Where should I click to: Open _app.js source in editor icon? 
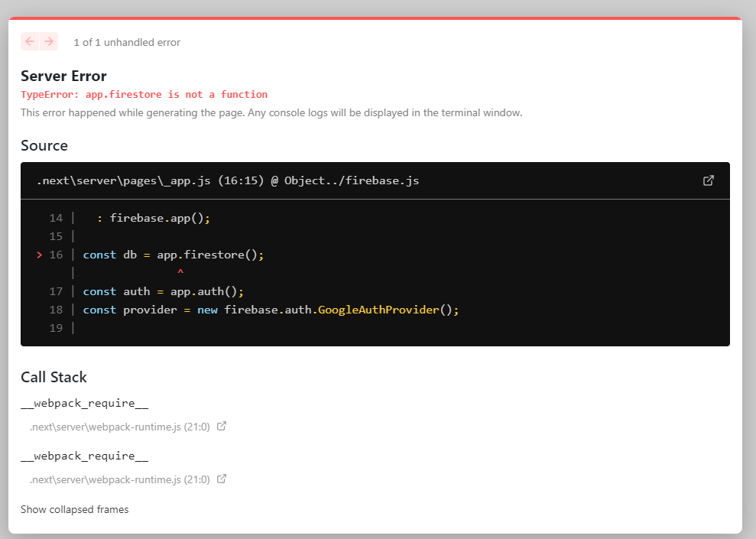tap(709, 180)
